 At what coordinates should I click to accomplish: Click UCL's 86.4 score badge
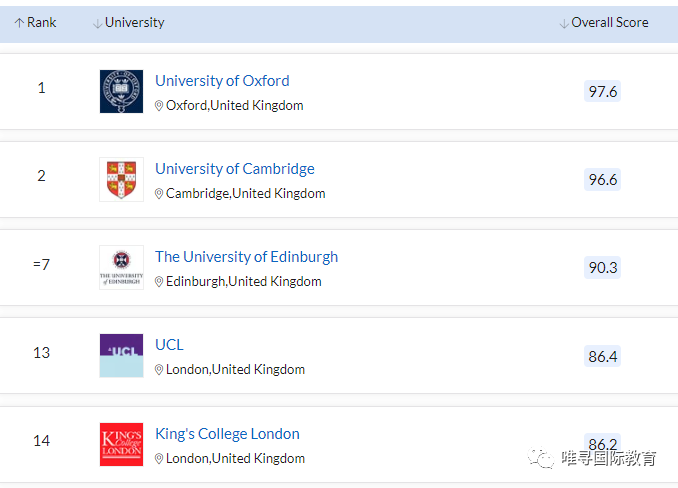[603, 355]
